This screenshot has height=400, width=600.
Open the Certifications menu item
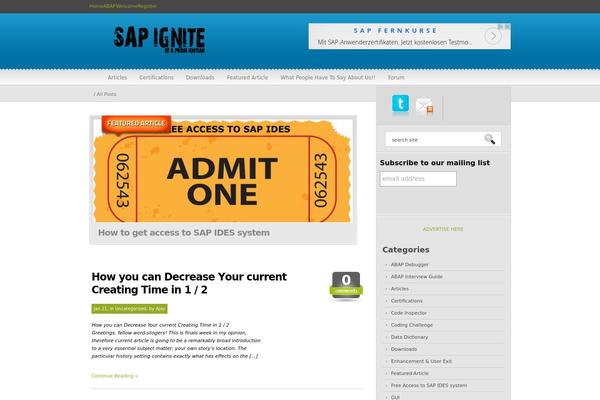pyautogui.click(x=156, y=77)
